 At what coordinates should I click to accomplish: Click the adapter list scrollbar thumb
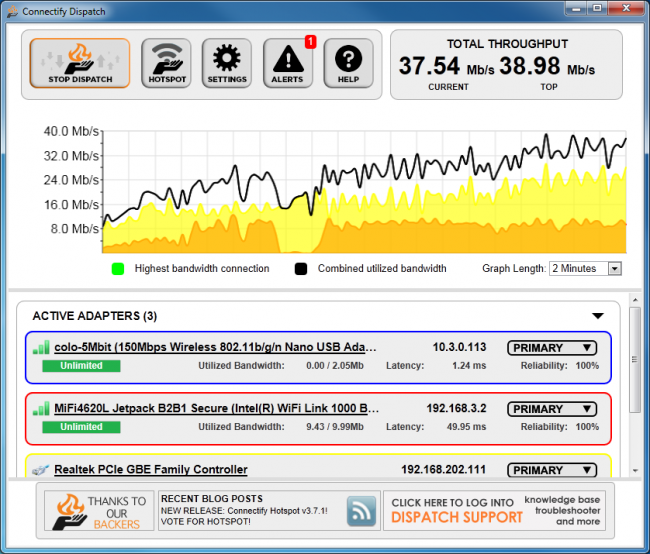pos(635,360)
